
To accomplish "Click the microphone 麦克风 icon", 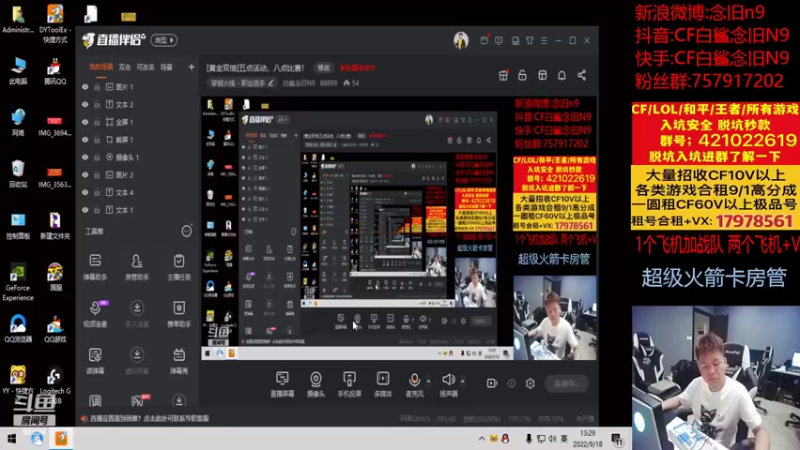I will [414, 380].
